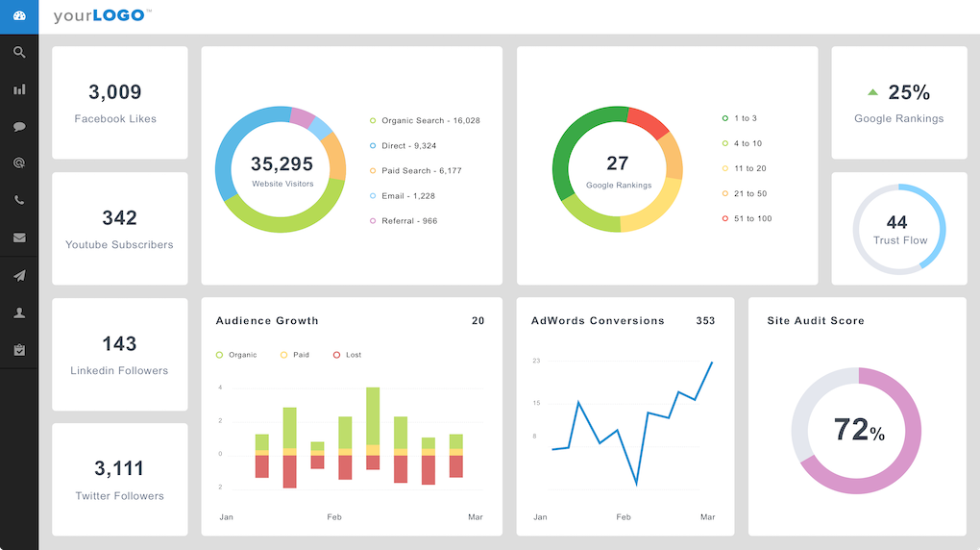The width and height of the screenshot is (980, 550).
Task: Select the speech bubble sidebar icon
Action: pos(19,127)
